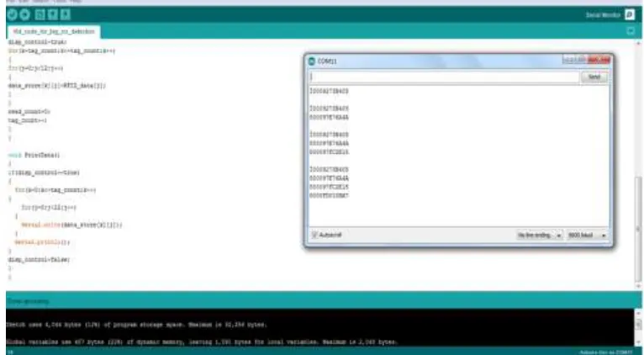
Task: Click the 'void PrintData()' code line
Action: (34, 156)
